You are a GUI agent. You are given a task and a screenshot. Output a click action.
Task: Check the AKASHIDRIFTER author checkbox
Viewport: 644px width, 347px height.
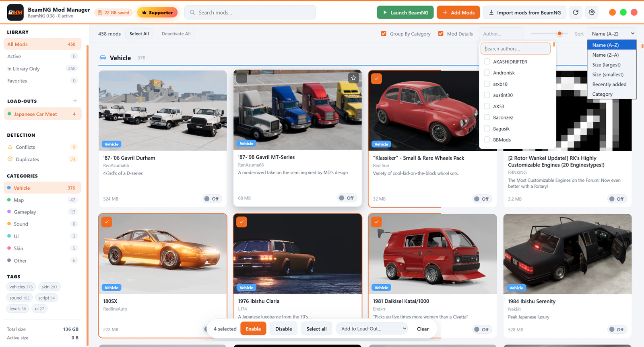pyautogui.click(x=487, y=62)
